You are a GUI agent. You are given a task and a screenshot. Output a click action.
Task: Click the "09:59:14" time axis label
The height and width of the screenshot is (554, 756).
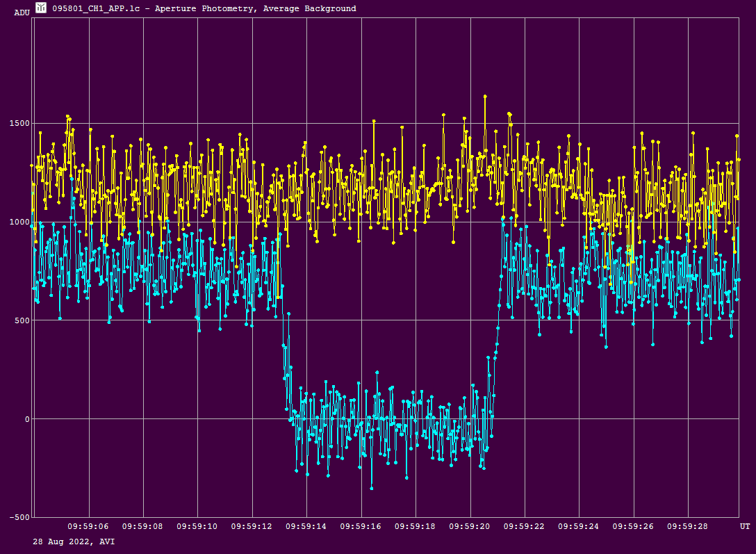point(306,526)
